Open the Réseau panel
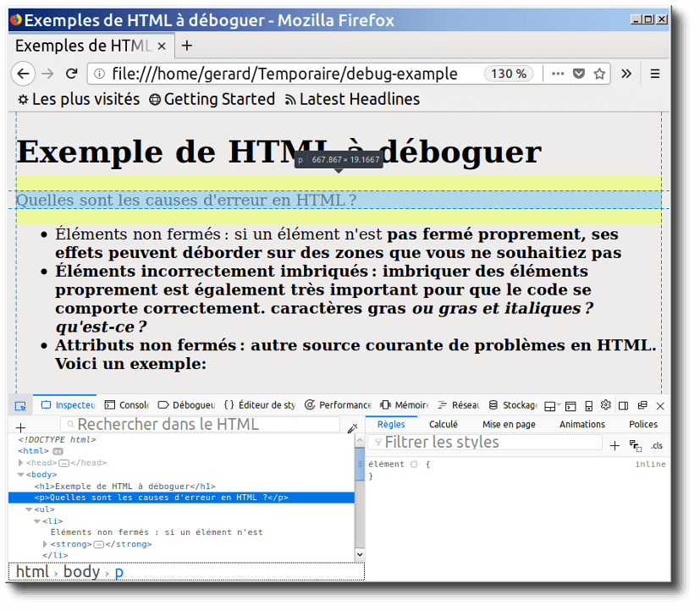 tap(459, 405)
